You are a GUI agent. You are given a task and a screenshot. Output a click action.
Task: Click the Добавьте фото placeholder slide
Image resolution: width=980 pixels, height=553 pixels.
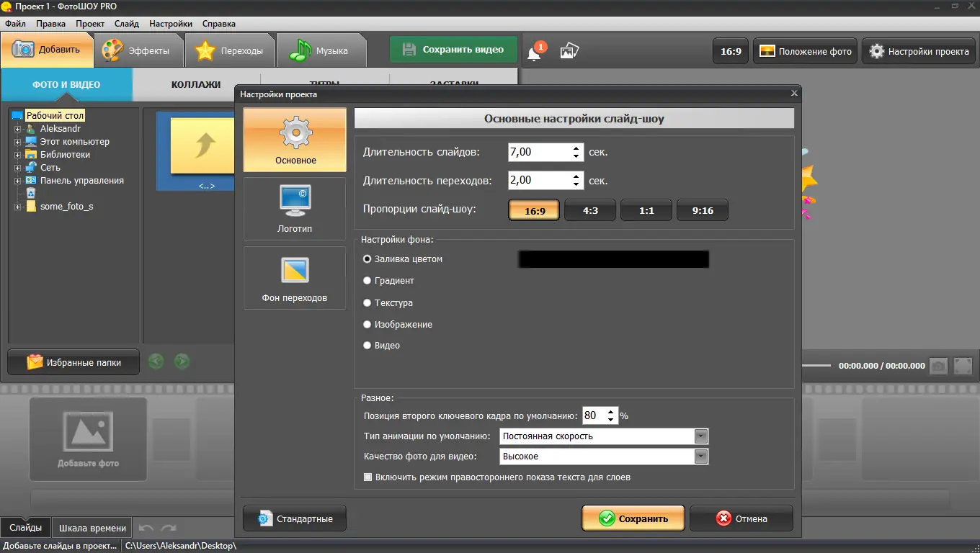(x=88, y=439)
